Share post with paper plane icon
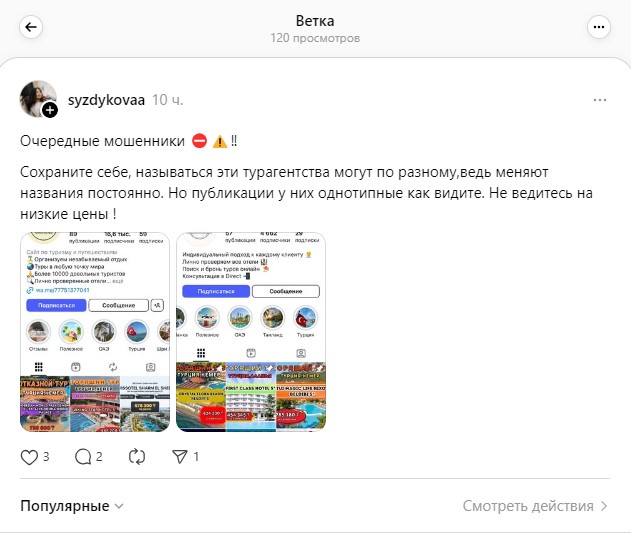The height and width of the screenshot is (534, 631). 179,457
